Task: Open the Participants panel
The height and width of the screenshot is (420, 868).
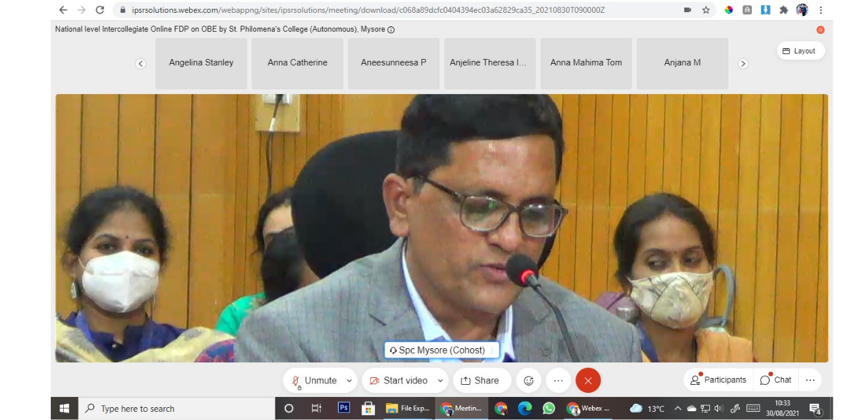Action: click(718, 380)
